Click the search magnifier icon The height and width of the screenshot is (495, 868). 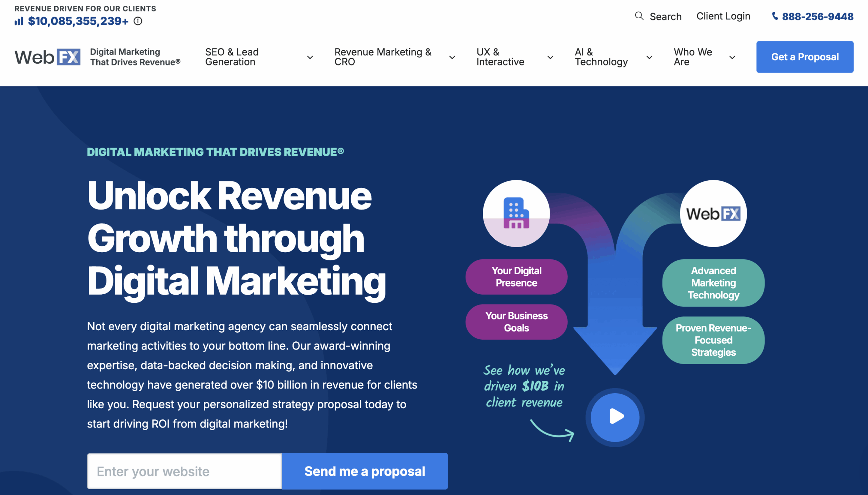tap(639, 16)
